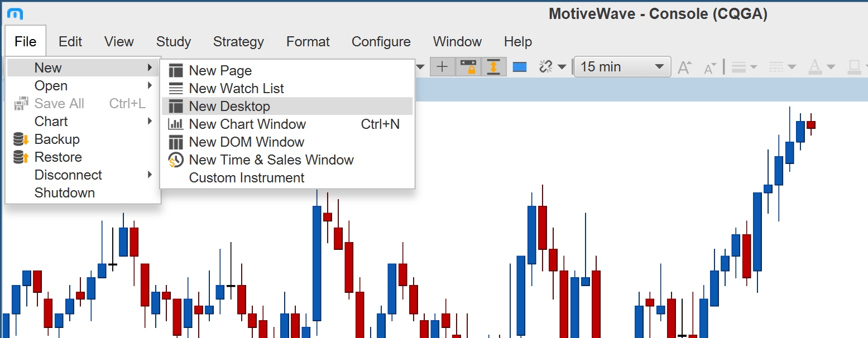
Task: Open a New Time & Sales Window
Action: click(287, 160)
